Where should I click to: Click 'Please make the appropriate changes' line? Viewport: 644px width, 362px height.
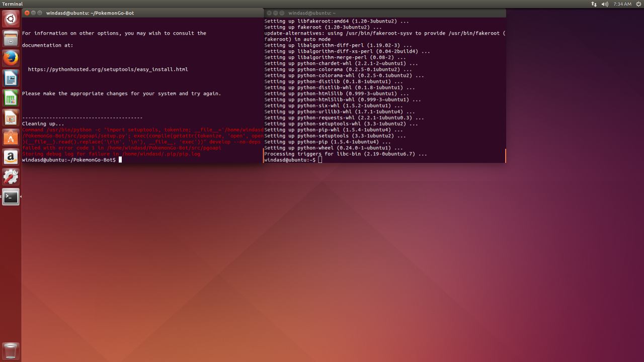(122, 94)
